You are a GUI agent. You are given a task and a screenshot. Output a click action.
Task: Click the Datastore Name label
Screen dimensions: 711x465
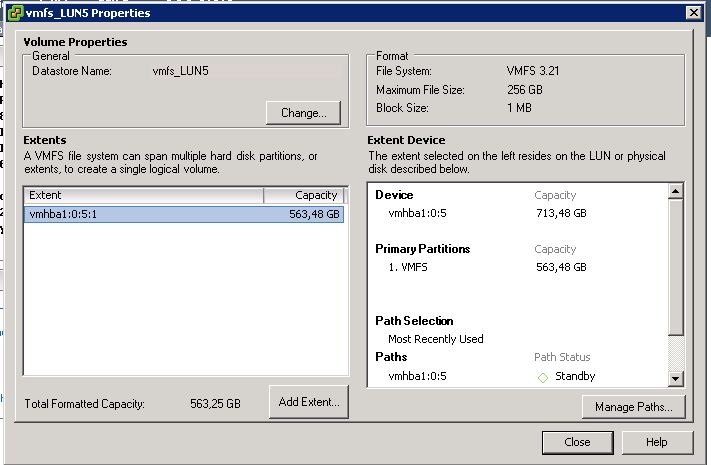click(x=72, y=71)
